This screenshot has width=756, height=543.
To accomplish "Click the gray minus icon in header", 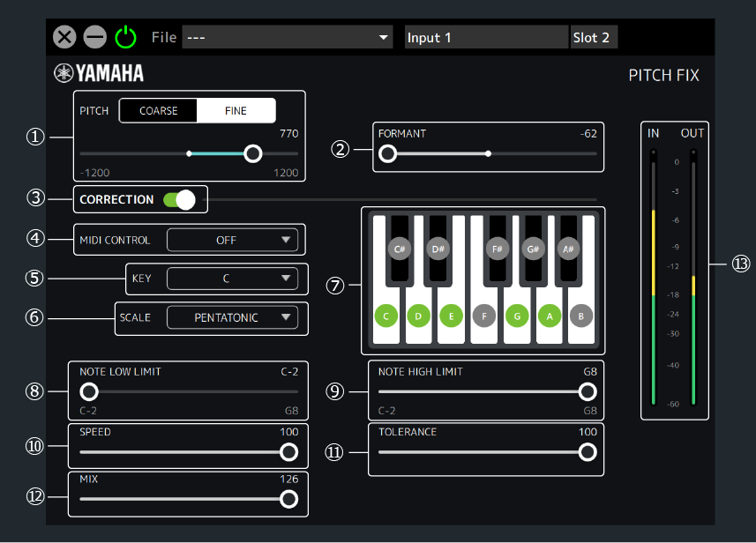I will 94,37.
